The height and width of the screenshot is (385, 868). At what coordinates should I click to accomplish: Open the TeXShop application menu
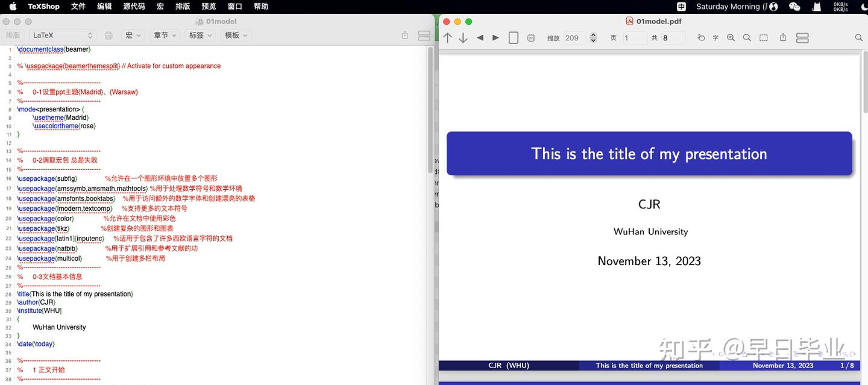click(x=43, y=7)
